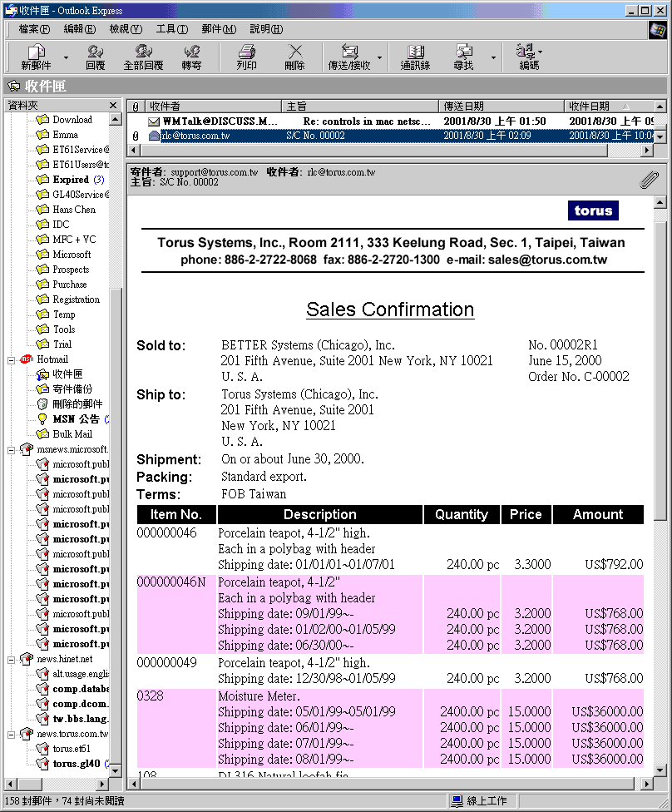Collapse the news.torus.com.tw server tree

click(x=12, y=735)
